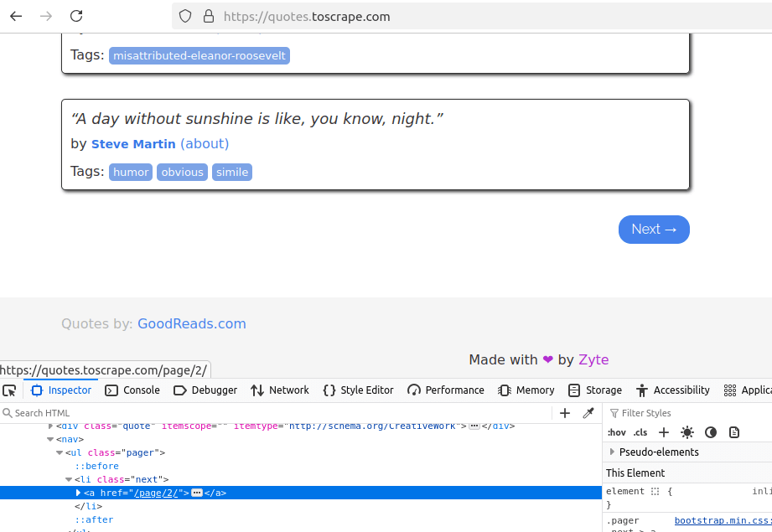The image size is (772, 532).
Task: Click the humor tag
Action: point(131,173)
